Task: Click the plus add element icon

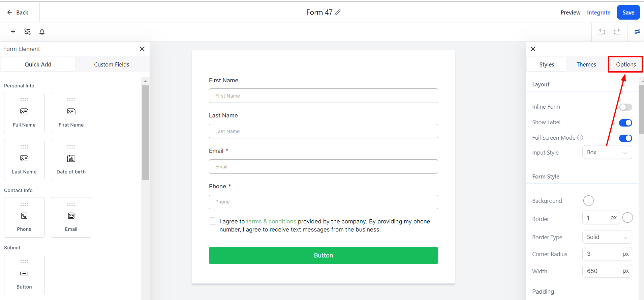Action: pos(13,32)
